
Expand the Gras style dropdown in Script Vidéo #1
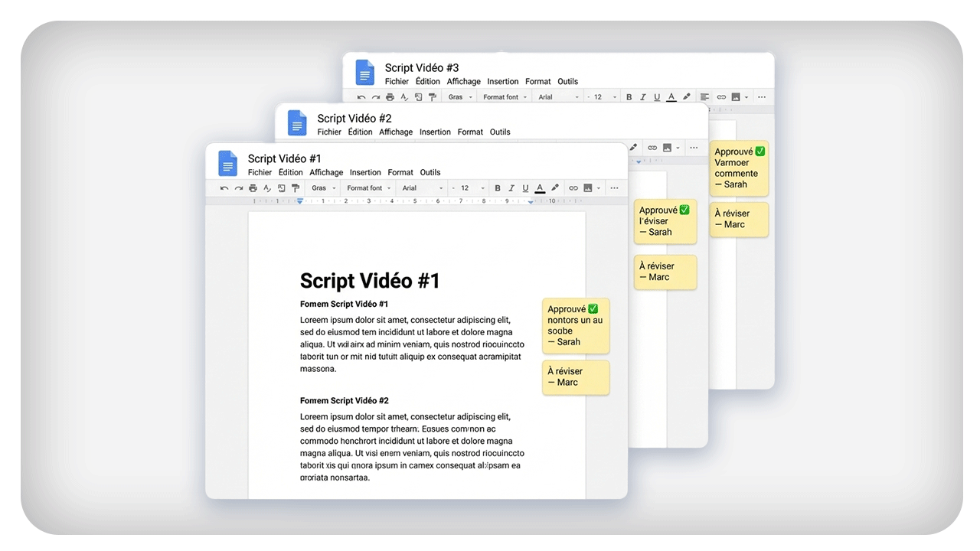click(323, 188)
